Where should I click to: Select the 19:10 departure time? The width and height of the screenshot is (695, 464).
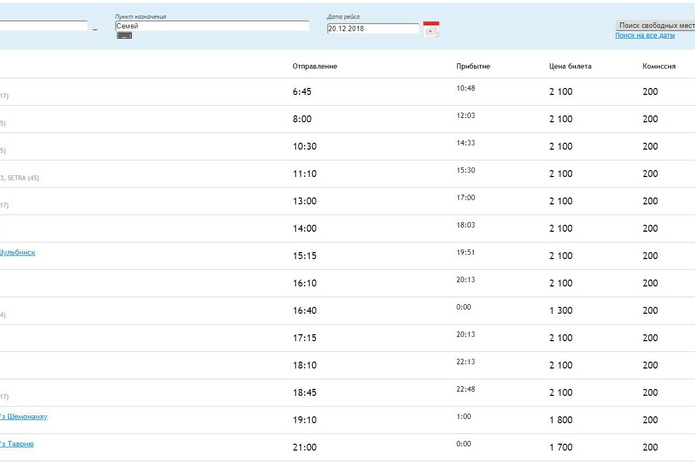tap(305, 420)
